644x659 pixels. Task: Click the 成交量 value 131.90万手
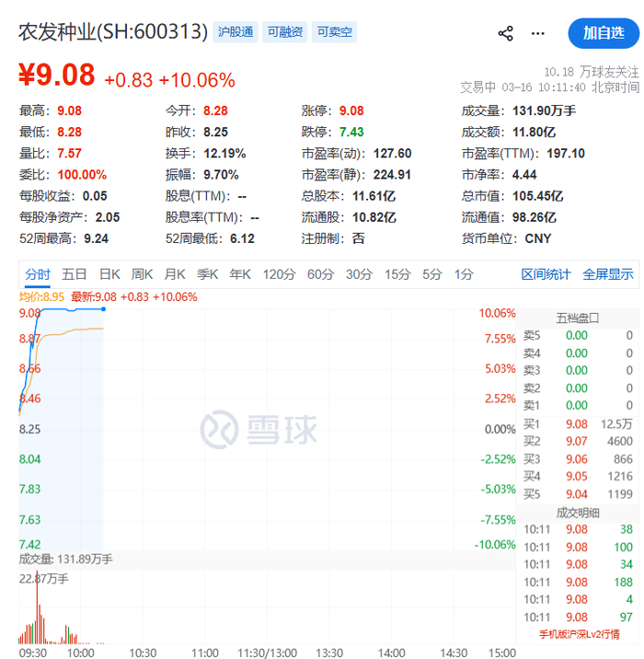tap(544, 111)
